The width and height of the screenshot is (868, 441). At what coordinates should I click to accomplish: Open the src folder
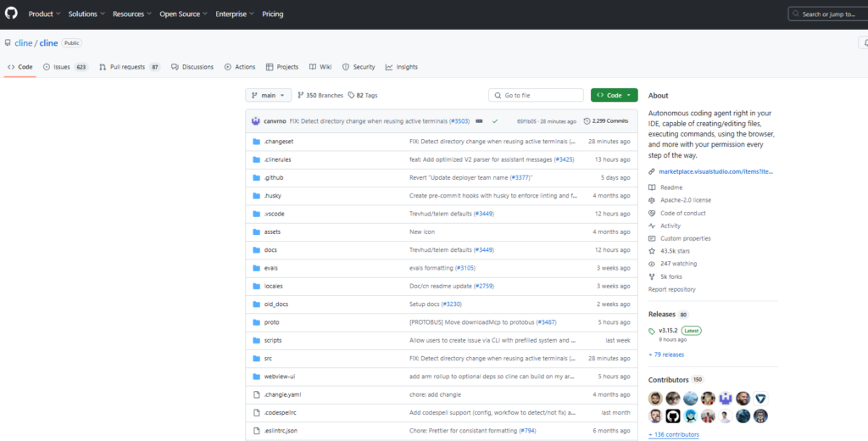(268, 359)
